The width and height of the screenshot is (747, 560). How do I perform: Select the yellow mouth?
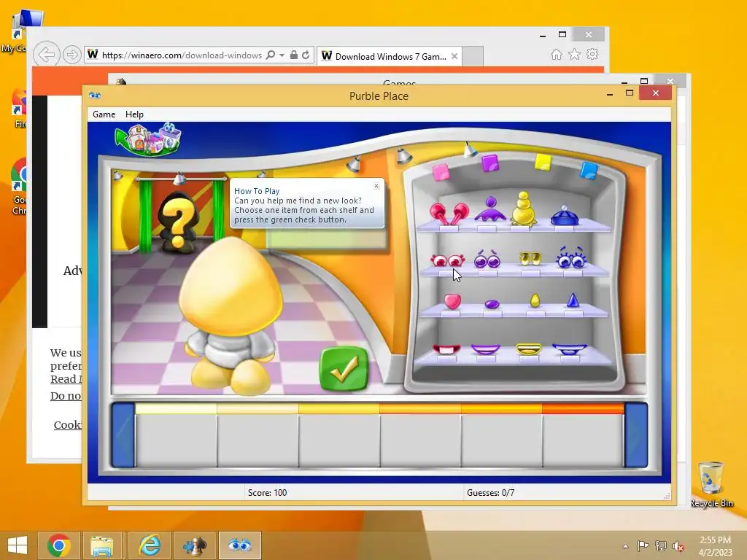529,349
